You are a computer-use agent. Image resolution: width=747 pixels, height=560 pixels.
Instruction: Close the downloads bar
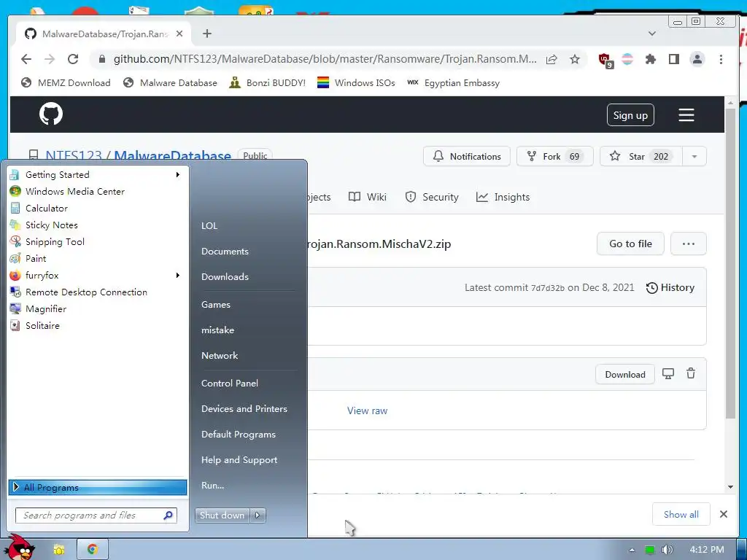723,514
